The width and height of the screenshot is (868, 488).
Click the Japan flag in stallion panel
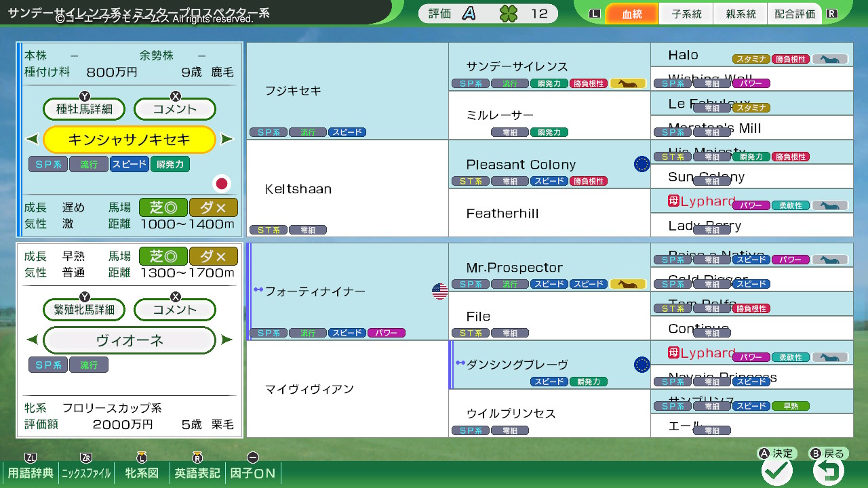221,183
